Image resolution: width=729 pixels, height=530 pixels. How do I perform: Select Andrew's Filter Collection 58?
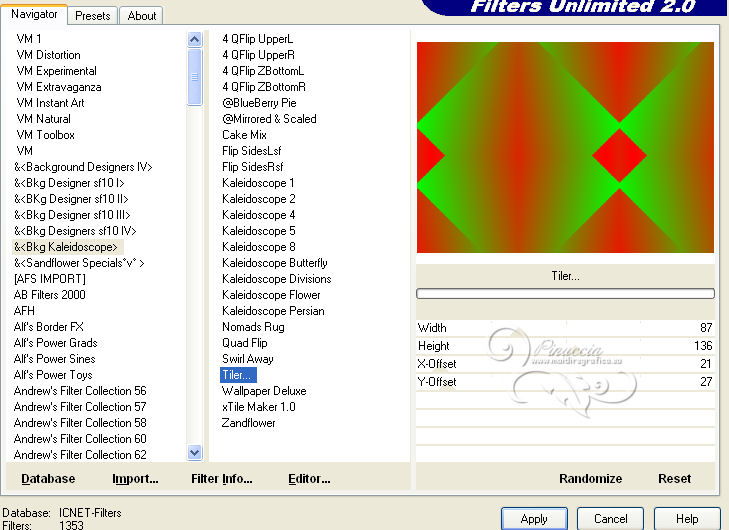pyautogui.click(x=80, y=423)
